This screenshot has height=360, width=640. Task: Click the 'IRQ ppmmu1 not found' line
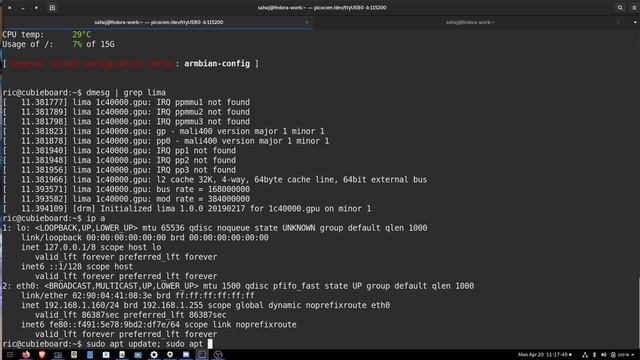[126, 102]
